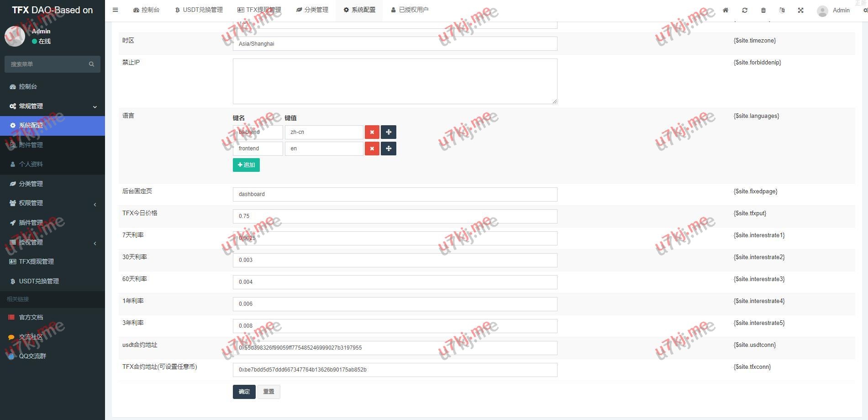
Task: Click the search icon in sidebar
Action: pos(91,64)
